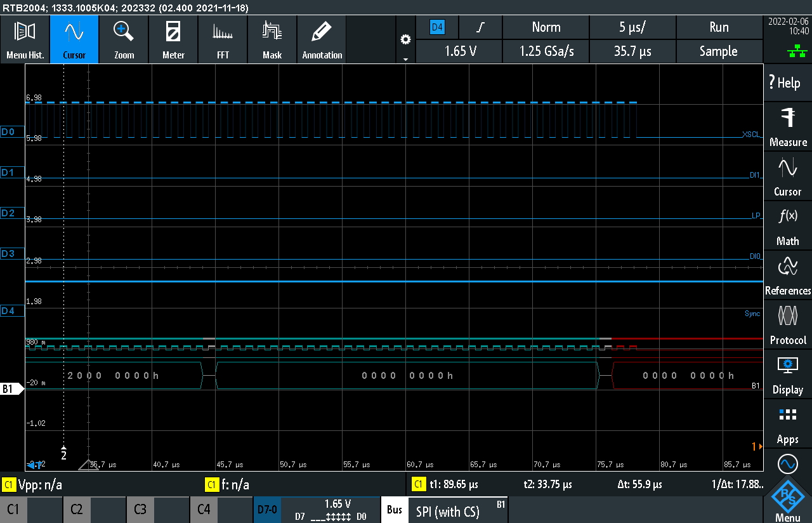Change the Sample acquisition mode
The image size is (812, 523).
pos(719,51)
